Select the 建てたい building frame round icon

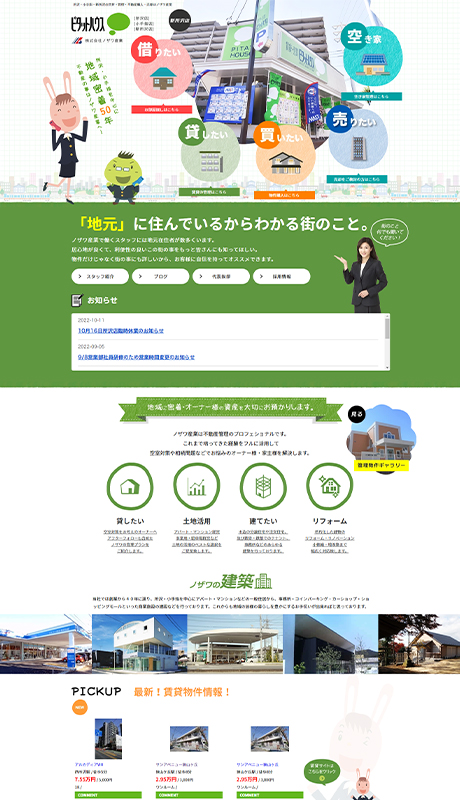click(263, 486)
